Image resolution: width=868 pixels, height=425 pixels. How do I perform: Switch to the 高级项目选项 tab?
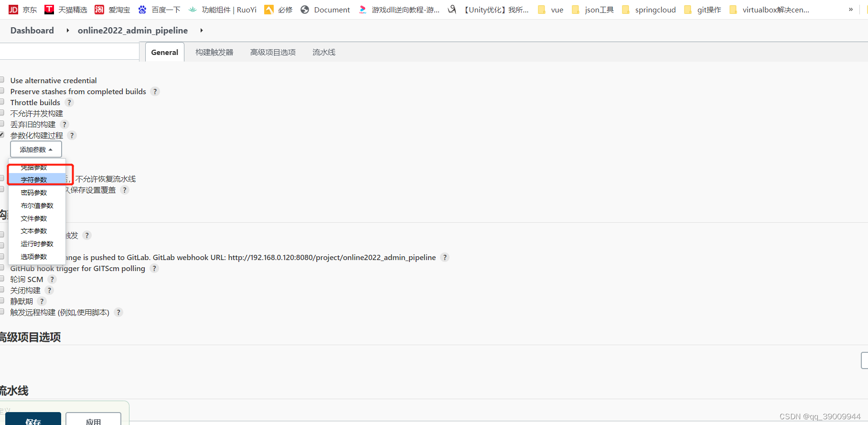(x=273, y=52)
